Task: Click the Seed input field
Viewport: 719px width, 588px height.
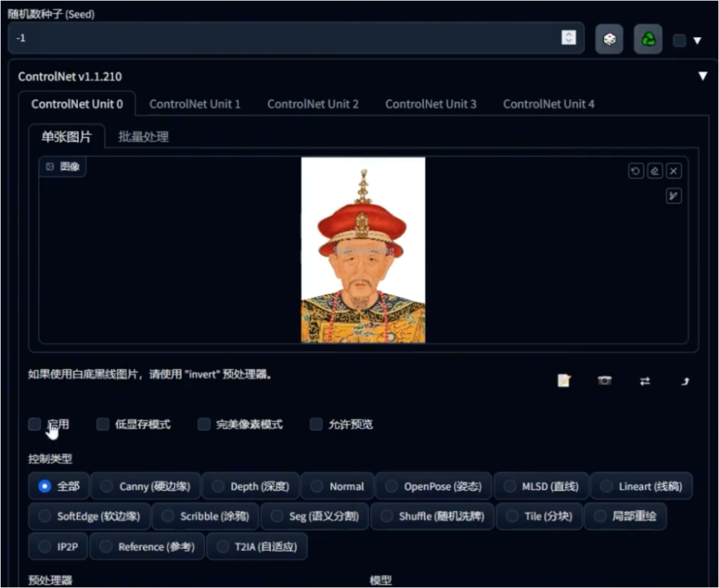Action: [296, 38]
